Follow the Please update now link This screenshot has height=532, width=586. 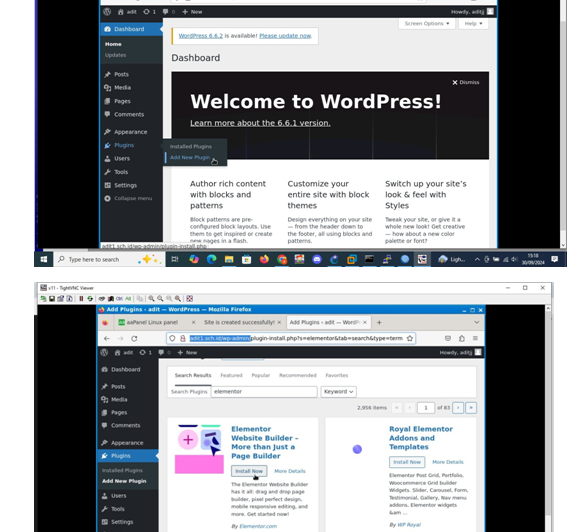285,36
